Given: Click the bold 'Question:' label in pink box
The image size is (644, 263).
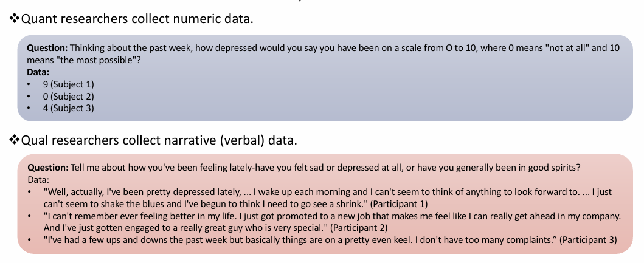Looking at the screenshot, I should (x=49, y=168).
